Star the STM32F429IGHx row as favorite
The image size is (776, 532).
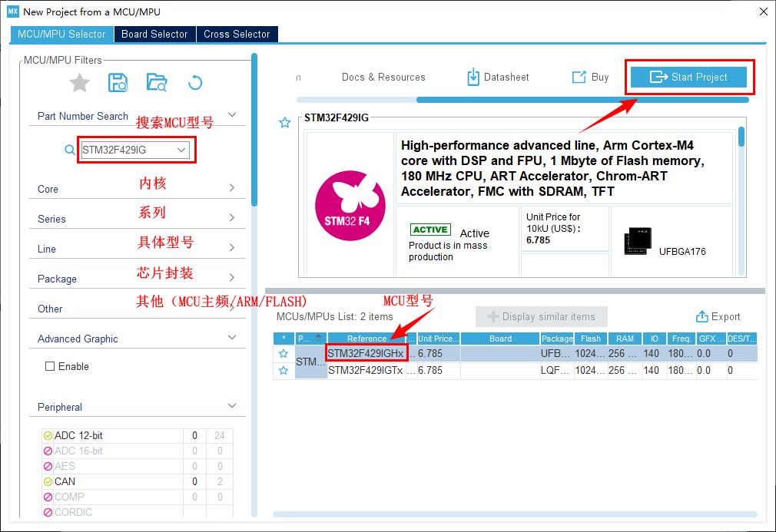click(x=284, y=354)
